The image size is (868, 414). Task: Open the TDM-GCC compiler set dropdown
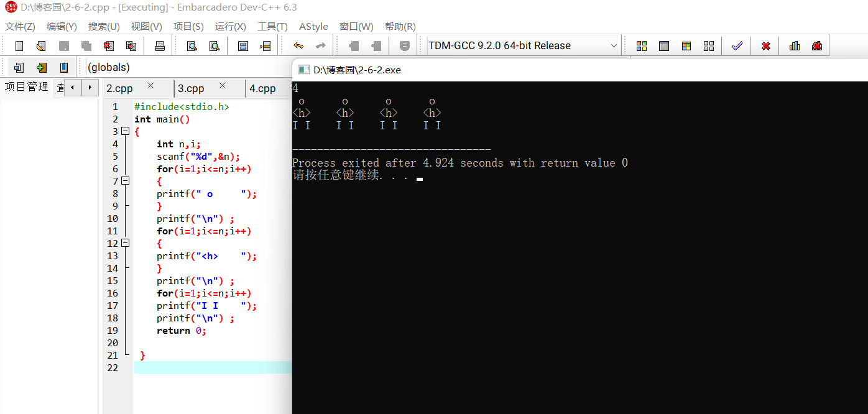[614, 46]
